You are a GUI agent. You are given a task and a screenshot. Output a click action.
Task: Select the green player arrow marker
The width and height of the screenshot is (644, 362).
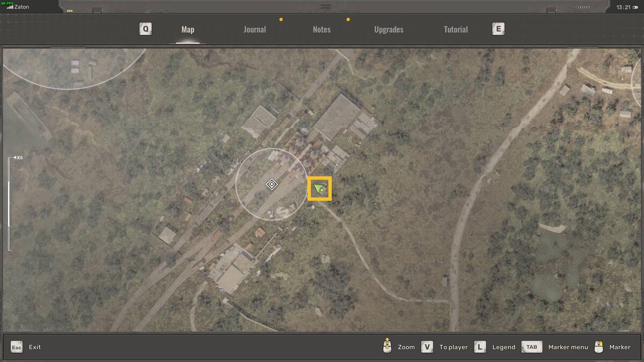(319, 188)
